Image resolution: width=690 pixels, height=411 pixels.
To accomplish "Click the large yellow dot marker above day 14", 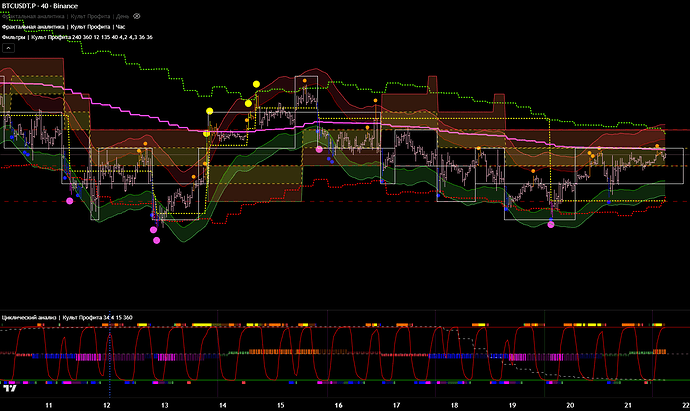I will [210, 111].
